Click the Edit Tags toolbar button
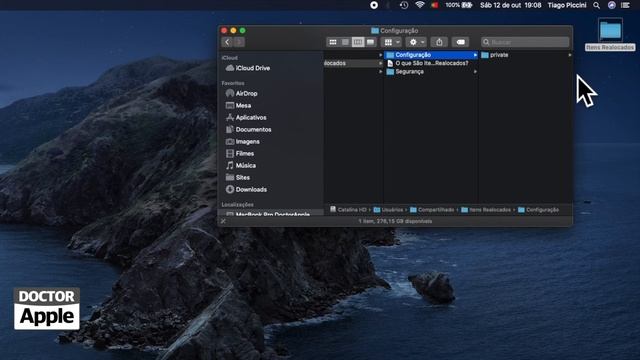Viewport: 640px width, 360px height. click(x=460, y=42)
